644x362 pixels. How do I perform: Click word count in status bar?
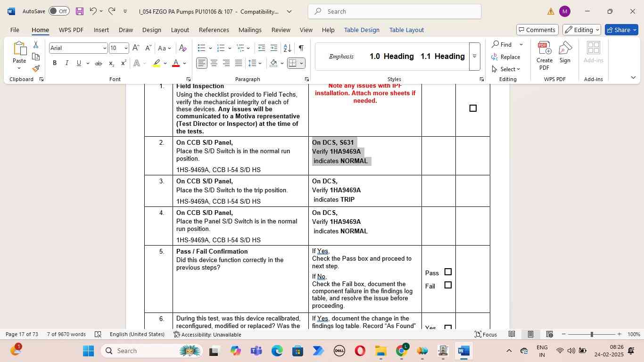pos(66,334)
